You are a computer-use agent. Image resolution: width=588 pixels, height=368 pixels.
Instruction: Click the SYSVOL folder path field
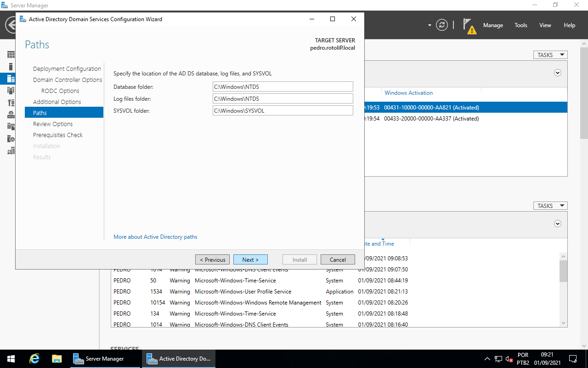pyautogui.click(x=283, y=110)
